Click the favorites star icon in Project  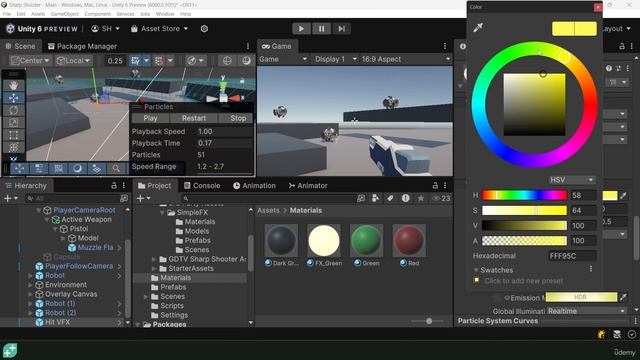pos(420,198)
